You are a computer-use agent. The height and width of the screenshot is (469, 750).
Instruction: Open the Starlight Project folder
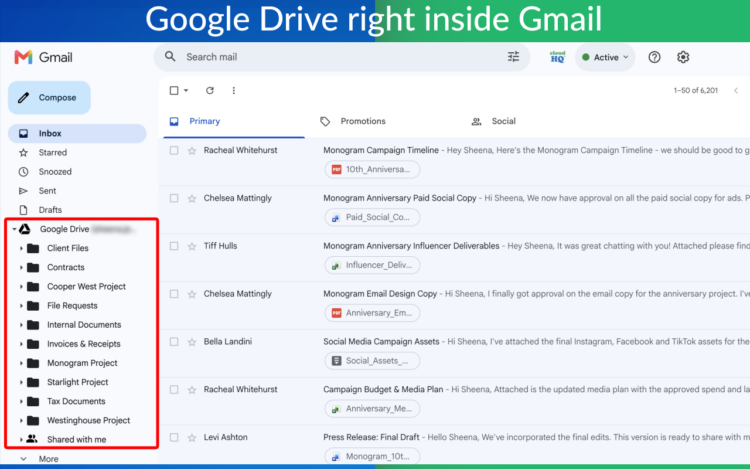(77, 382)
